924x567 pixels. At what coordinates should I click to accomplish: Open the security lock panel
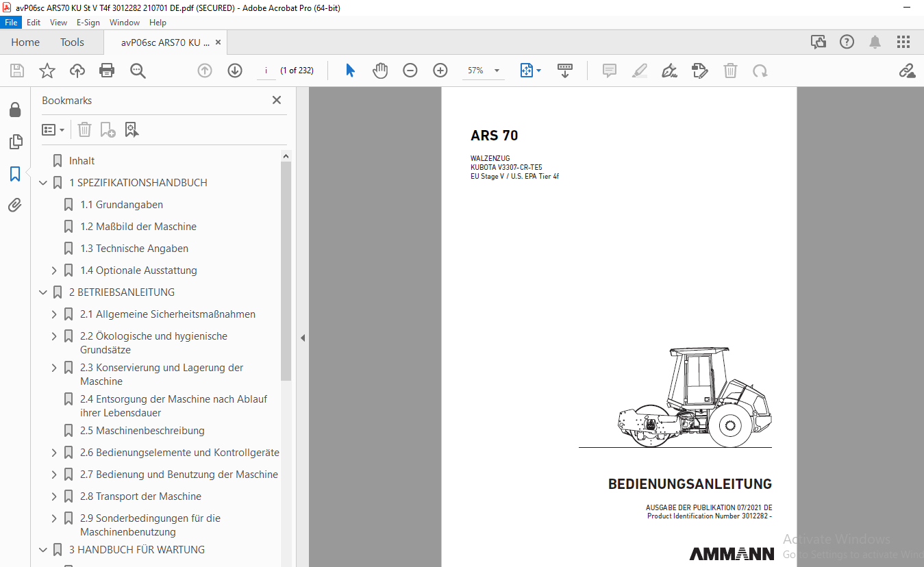point(15,110)
